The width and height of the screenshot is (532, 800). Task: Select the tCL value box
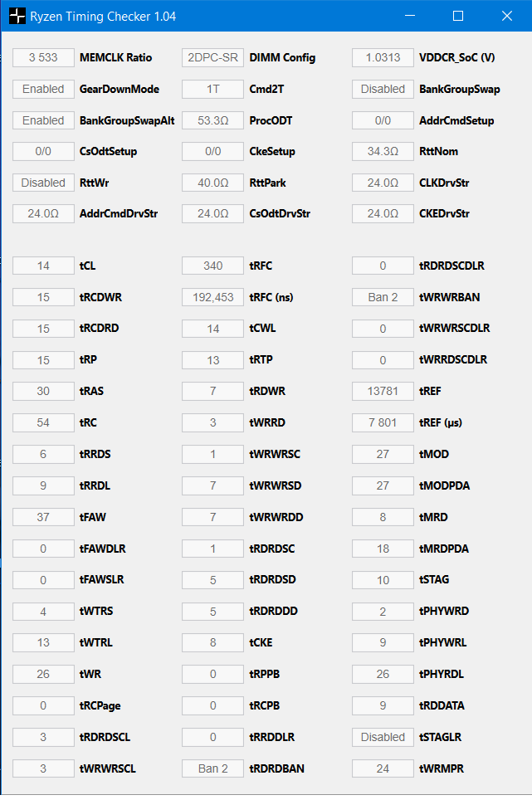pyautogui.click(x=43, y=266)
